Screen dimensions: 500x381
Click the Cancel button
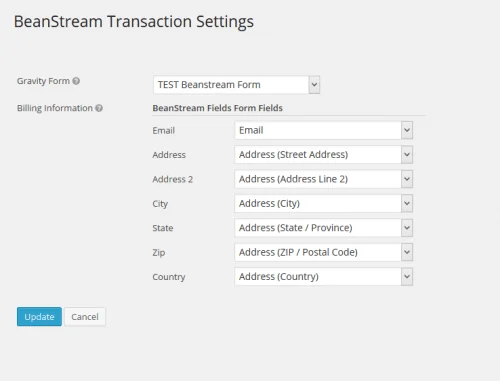coord(85,317)
